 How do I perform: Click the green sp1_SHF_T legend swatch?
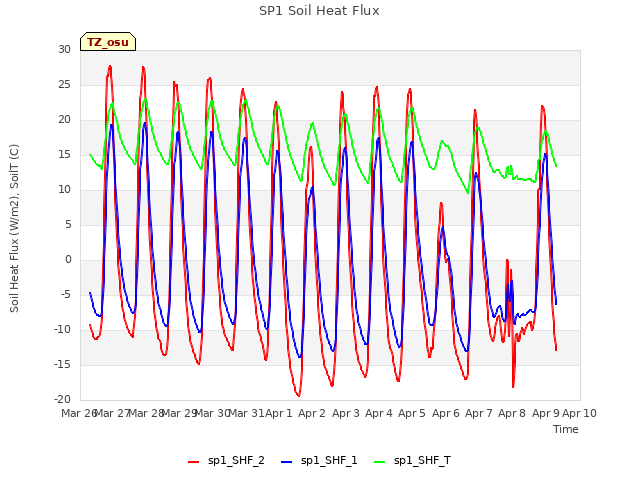380,462
